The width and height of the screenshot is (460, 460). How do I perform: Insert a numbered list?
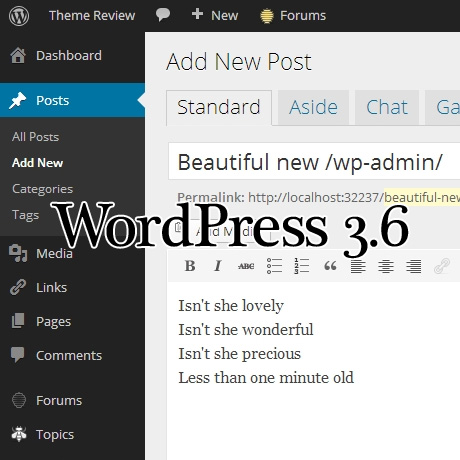tap(302, 266)
